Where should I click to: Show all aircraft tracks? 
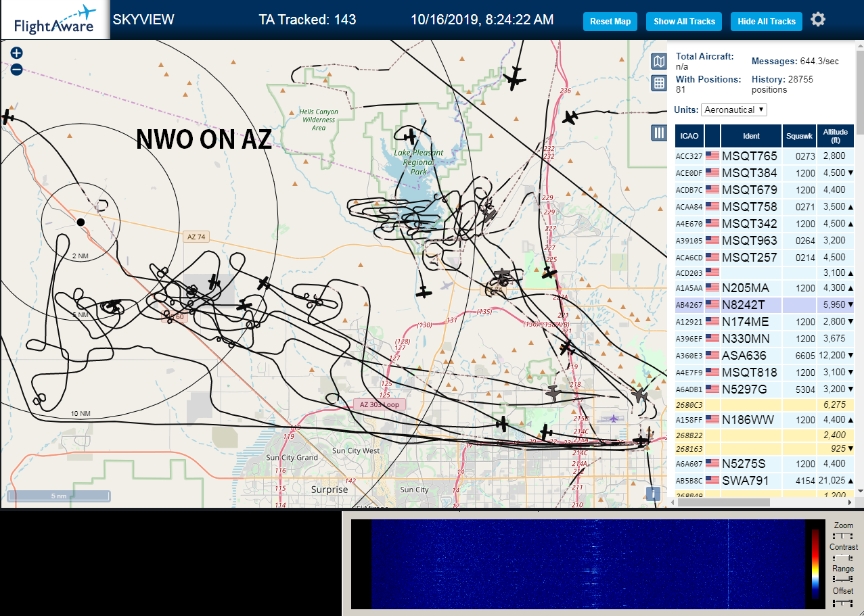[684, 22]
